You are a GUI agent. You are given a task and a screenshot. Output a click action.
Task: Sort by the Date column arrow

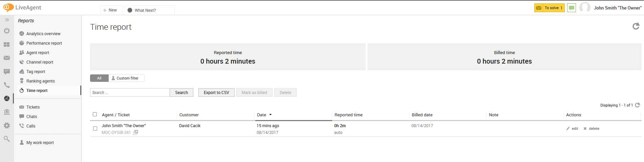pos(270,115)
